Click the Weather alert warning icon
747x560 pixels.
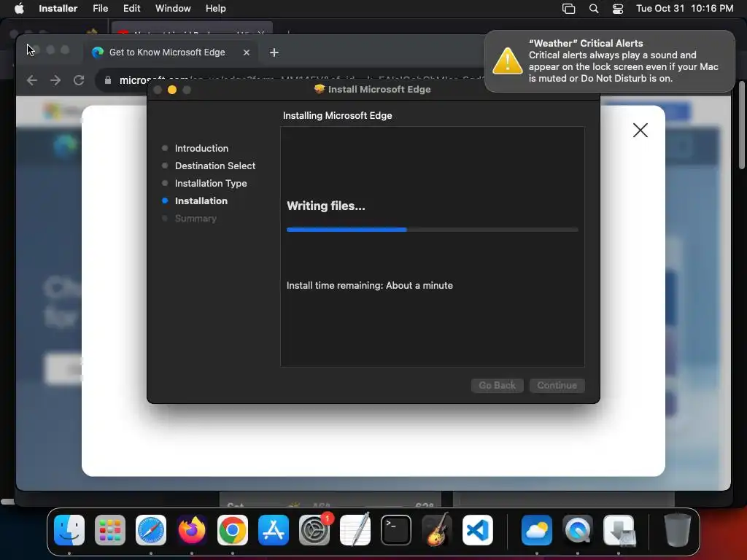[x=508, y=61]
